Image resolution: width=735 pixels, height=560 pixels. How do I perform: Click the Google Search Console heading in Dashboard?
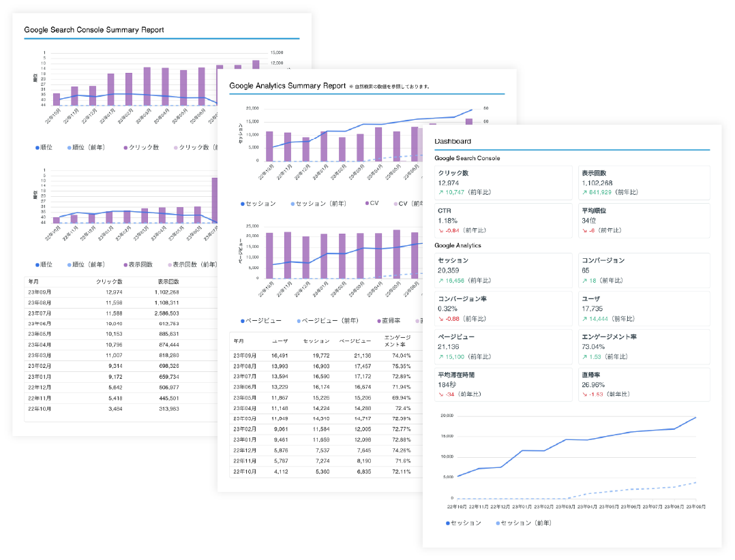point(467,158)
